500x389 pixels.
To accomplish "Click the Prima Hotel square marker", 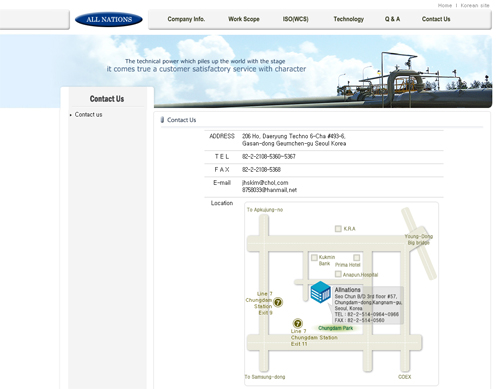I will tap(357, 258).
